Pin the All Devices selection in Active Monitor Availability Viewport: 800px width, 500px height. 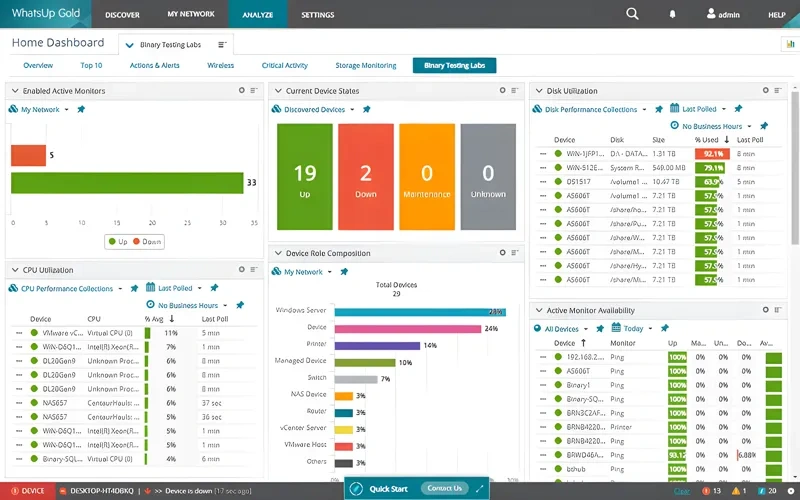tap(600, 329)
